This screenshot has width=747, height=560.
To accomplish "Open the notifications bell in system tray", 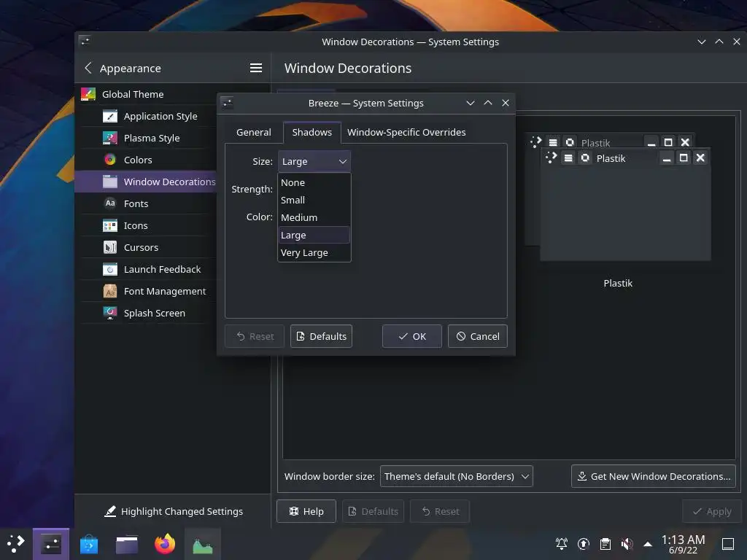I will pyautogui.click(x=562, y=544).
